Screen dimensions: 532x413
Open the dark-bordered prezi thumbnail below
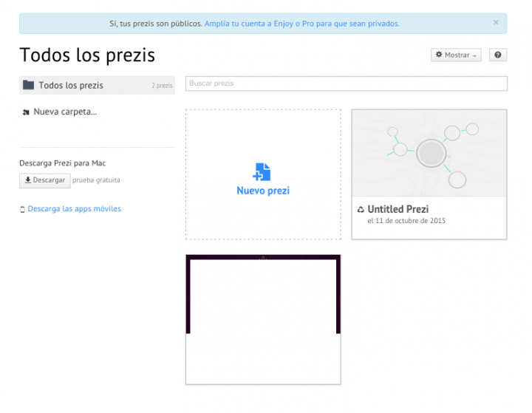[x=262, y=319]
